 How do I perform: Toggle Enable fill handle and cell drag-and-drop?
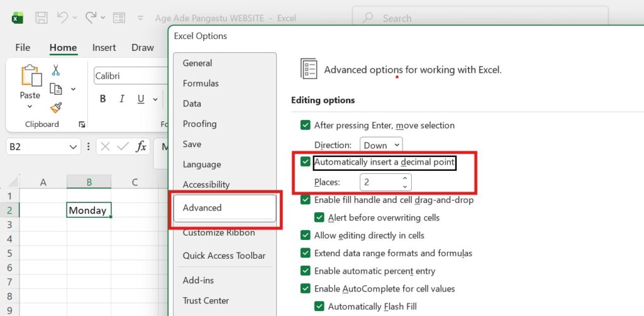(x=305, y=200)
